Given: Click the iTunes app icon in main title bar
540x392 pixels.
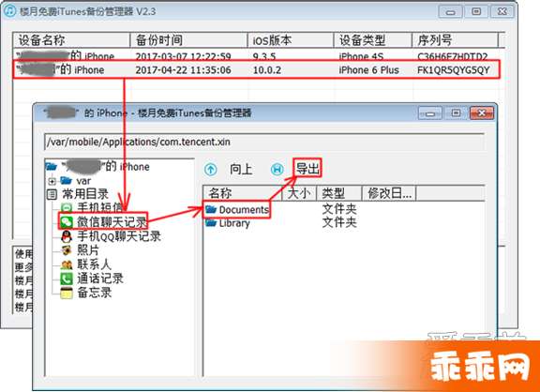Looking at the screenshot, I should [9, 11].
